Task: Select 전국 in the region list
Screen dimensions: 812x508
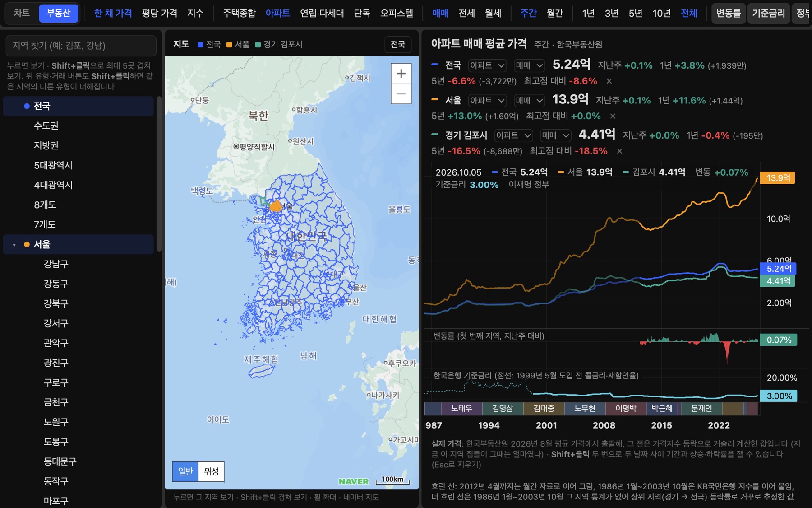Action: pos(78,106)
